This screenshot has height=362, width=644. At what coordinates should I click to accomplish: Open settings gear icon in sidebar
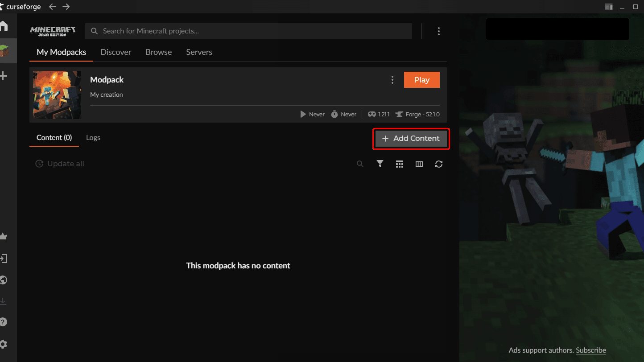(x=4, y=344)
